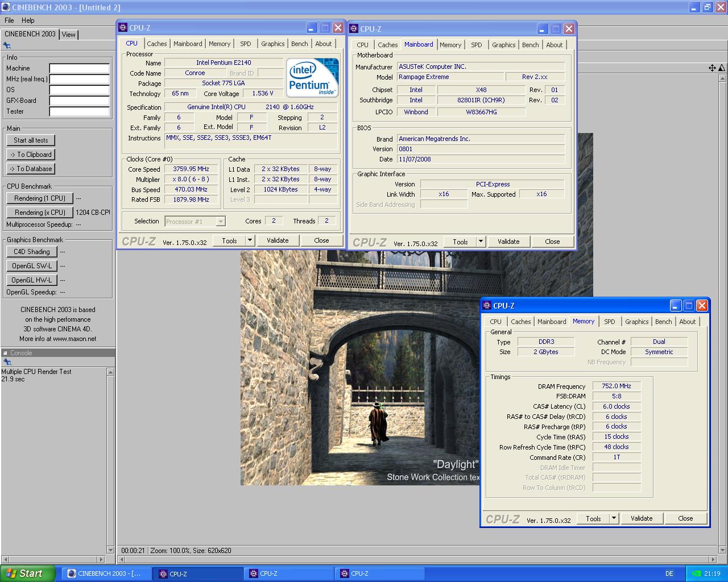Screen dimensions: 728x582
Task: Open the About tab in the Memory window
Action: [x=688, y=322]
